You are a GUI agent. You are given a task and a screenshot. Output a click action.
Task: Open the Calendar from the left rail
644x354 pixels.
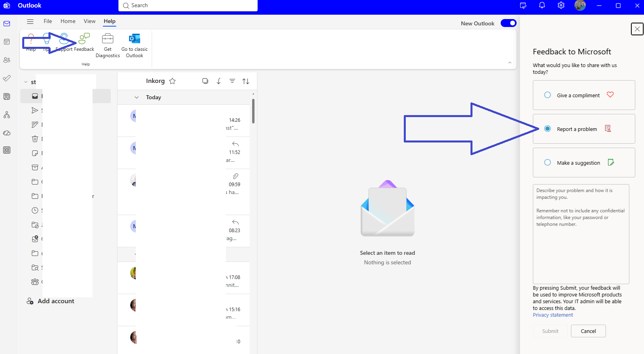7,42
